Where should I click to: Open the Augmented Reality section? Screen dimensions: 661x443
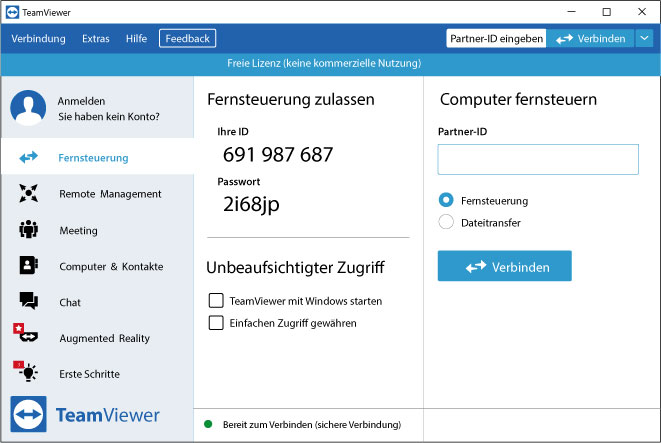coord(97,338)
